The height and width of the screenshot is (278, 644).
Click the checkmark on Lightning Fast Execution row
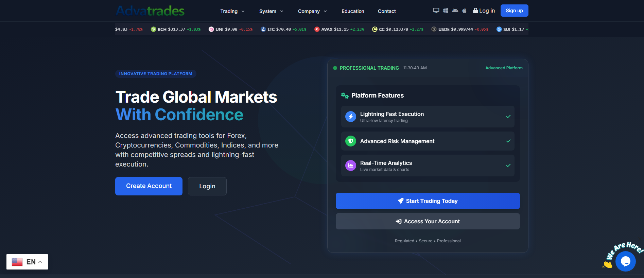pos(508,117)
